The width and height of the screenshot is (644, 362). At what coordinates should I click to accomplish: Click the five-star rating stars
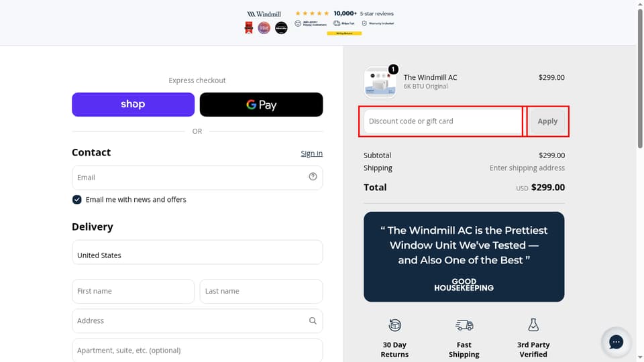point(312,13)
